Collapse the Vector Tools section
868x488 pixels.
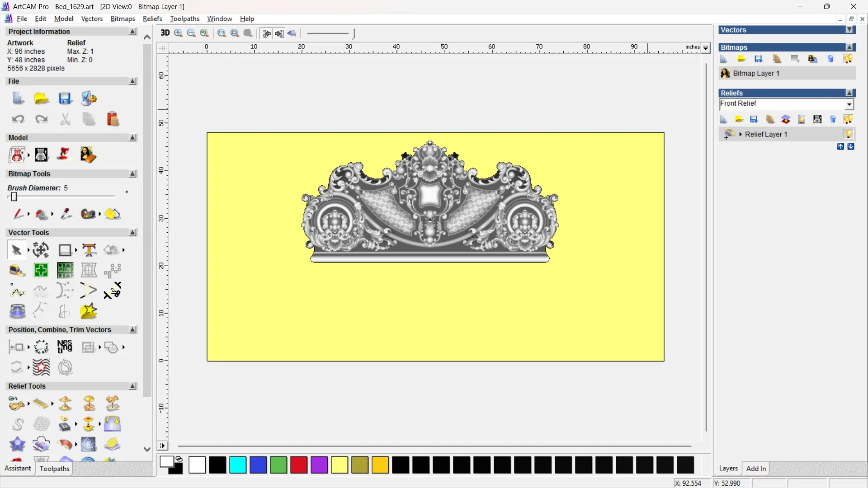coord(132,232)
